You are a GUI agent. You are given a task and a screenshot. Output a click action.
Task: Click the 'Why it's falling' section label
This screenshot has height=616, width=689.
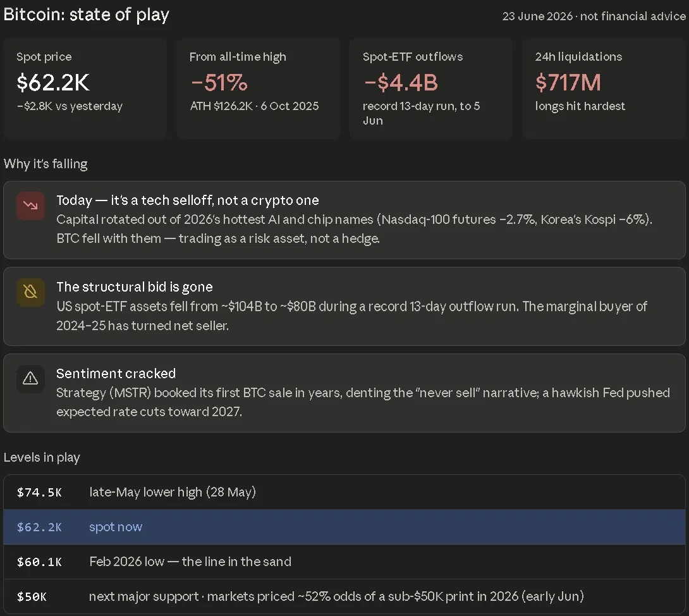[46, 164]
